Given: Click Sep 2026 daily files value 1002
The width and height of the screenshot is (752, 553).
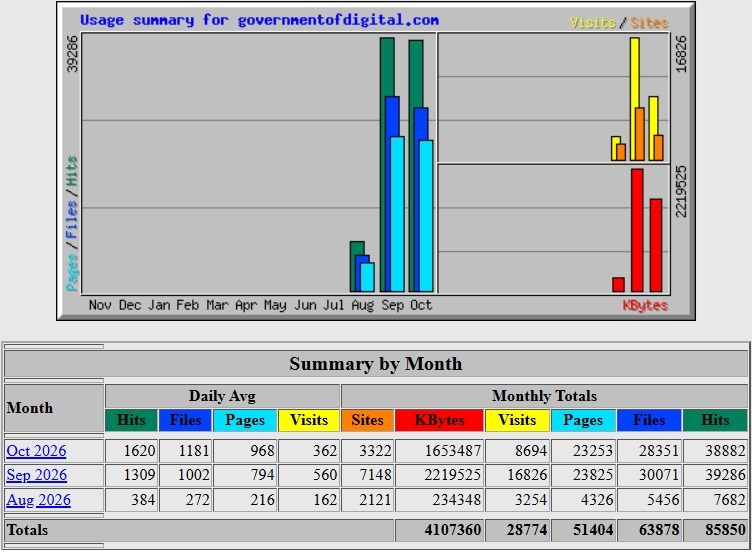Looking at the screenshot, I should point(194,475).
